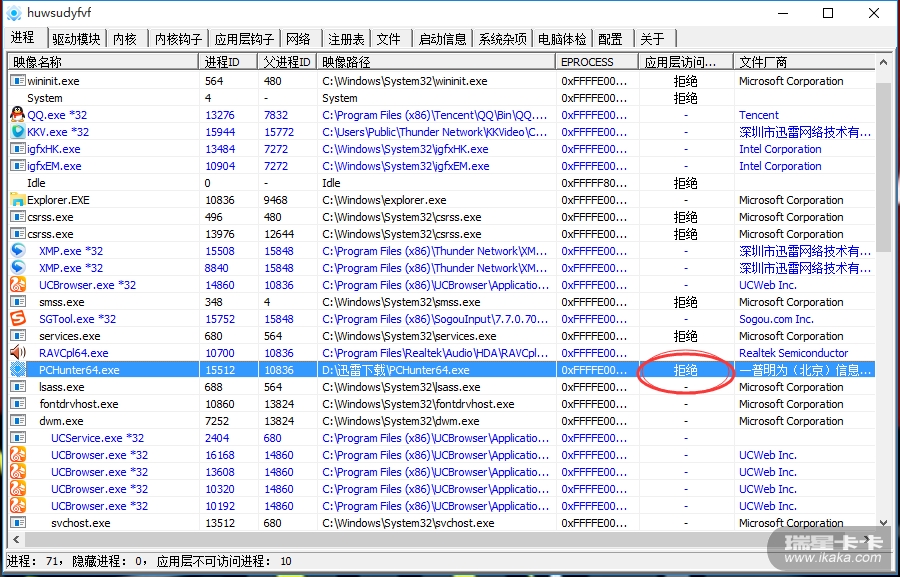Click the UCService.exe process icon
Viewport: 900px width, 577px height.
coord(18,437)
